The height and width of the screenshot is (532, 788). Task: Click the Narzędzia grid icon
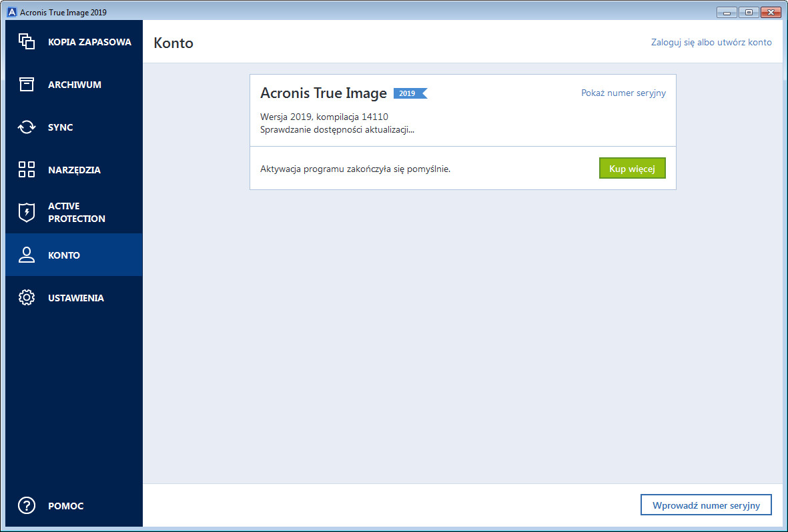[x=27, y=170]
